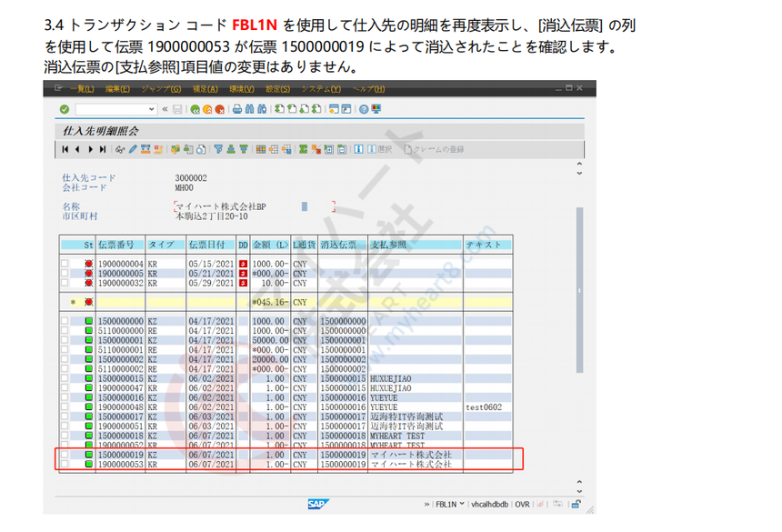Select document number 1900000053 cell
This screenshot has width=782, height=532.
121,464
